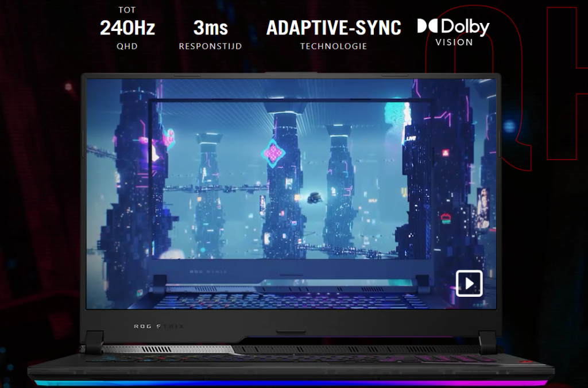Image resolution: width=588 pixels, height=388 pixels.
Task: Click the red outlined letter at right
Action: click(566, 86)
